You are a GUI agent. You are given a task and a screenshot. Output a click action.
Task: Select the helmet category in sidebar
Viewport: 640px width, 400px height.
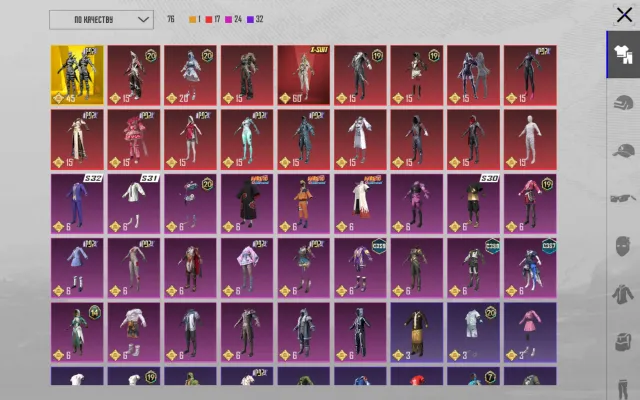click(623, 102)
